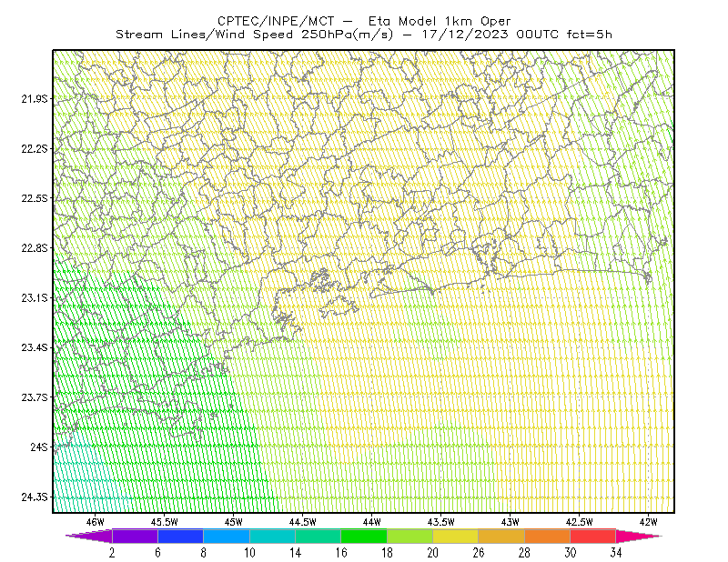This screenshot has width=728, height=562.
Task: Click the 42W longitude axis label
Action: point(649,522)
